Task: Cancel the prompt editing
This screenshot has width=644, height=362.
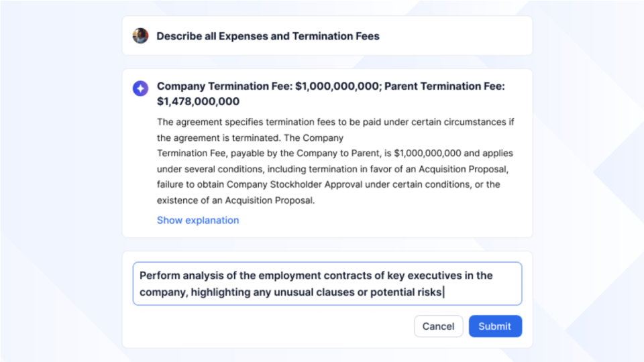Action: click(x=438, y=326)
